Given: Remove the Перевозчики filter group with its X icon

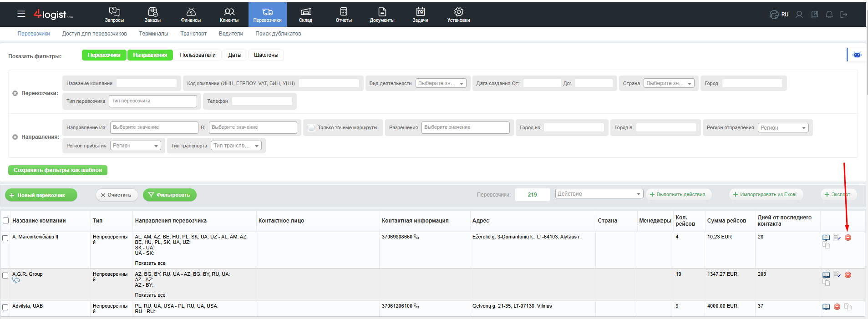Looking at the screenshot, I should click(x=15, y=93).
